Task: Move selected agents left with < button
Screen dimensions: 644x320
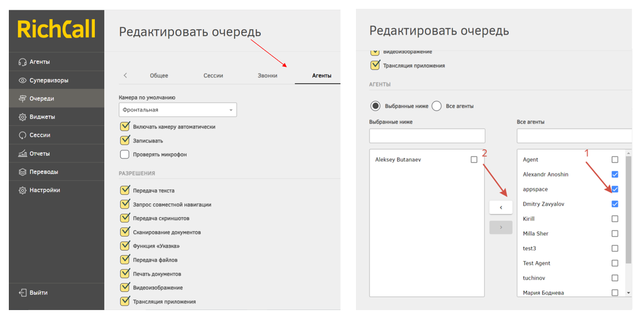Action: coord(501,207)
